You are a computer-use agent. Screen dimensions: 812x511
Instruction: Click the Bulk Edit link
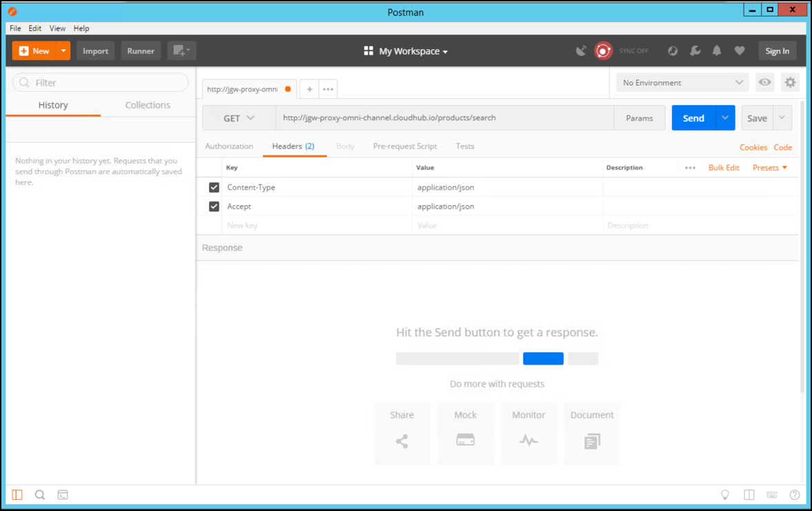coord(724,168)
